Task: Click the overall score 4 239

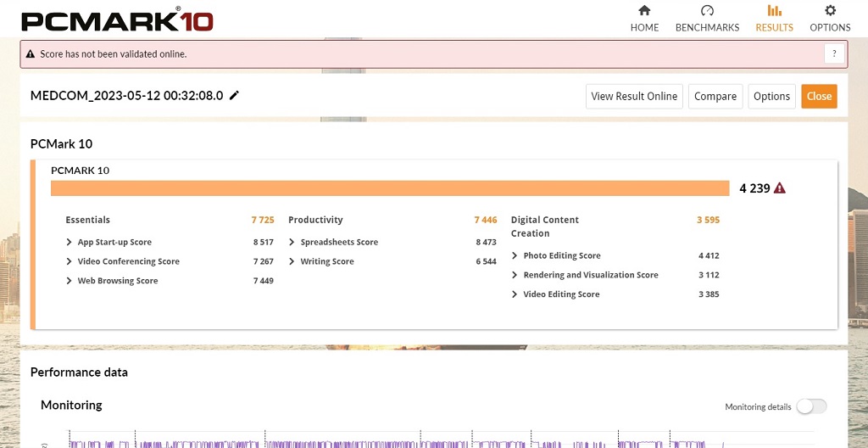Action: (x=754, y=188)
